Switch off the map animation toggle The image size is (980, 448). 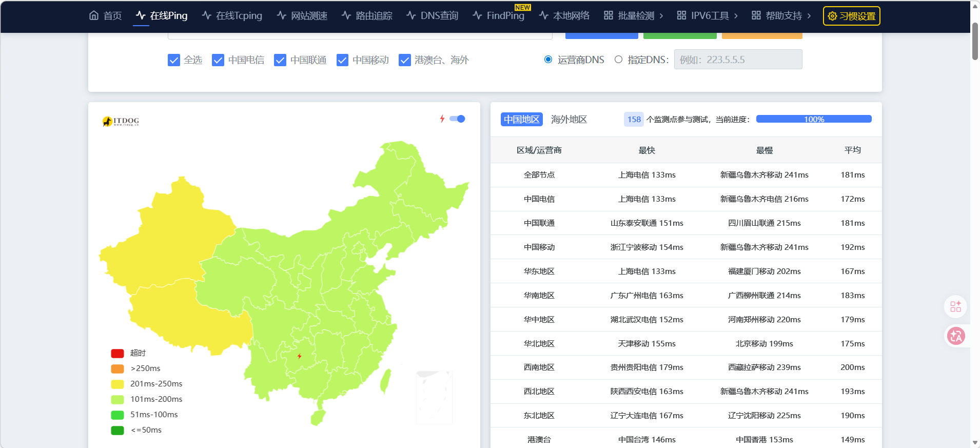pos(457,119)
